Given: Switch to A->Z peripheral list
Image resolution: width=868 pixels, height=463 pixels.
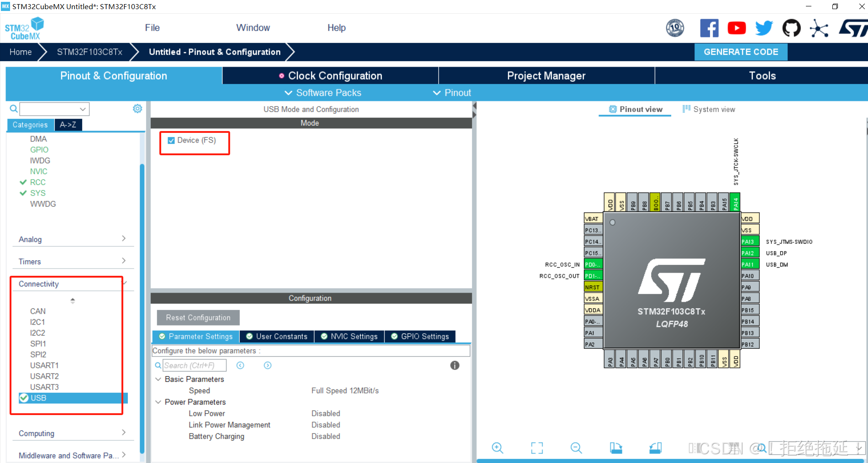Looking at the screenshot, I should [68, 125].
